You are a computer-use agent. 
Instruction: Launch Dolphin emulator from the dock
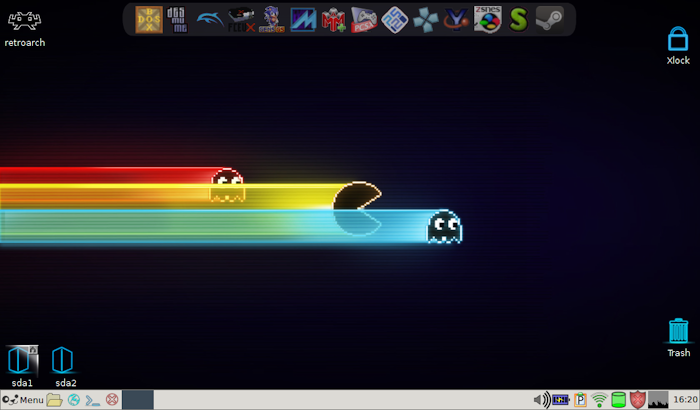tap(210, 20)
